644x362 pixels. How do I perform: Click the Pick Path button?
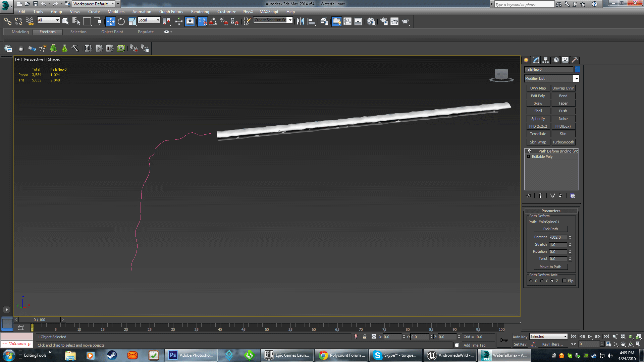550,229
